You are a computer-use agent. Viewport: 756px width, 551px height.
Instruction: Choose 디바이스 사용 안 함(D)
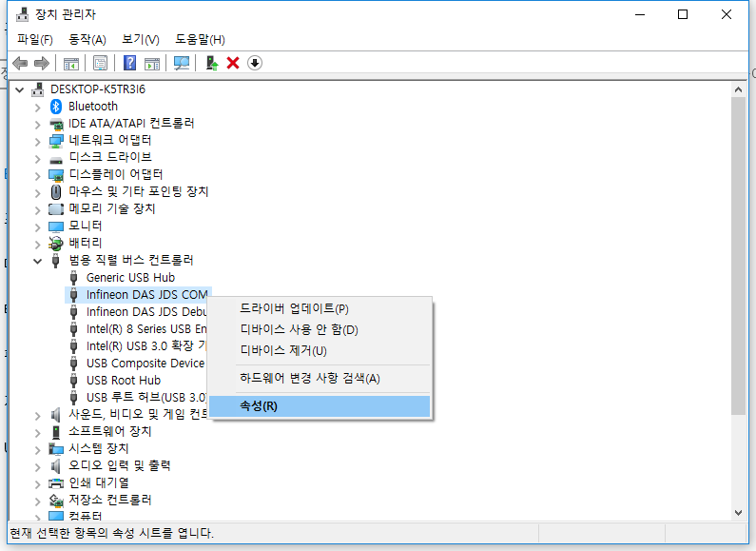(320, 330)
